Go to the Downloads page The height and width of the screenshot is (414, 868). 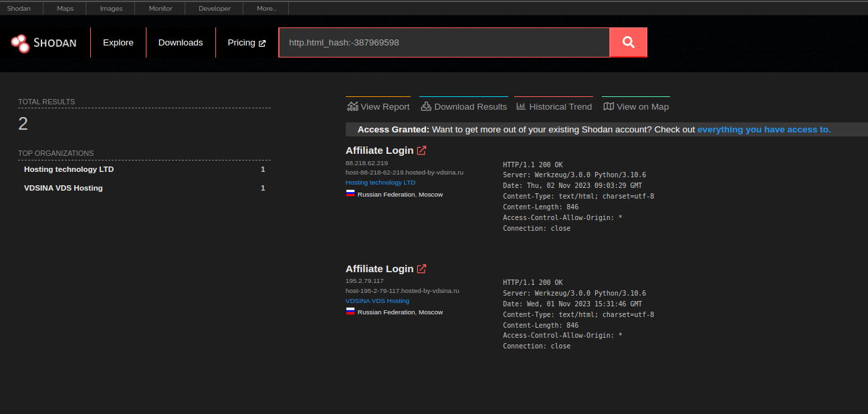point(181,42)
